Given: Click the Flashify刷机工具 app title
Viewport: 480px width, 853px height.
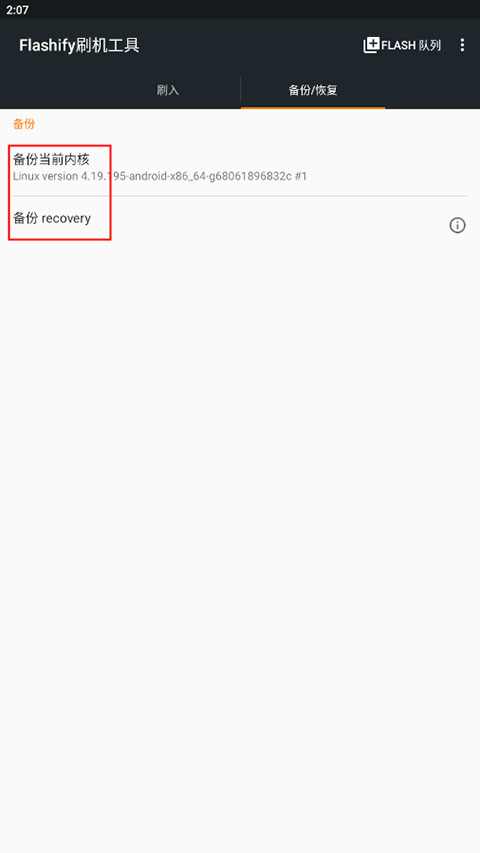Looking at the screenshot, I should 79,46.
